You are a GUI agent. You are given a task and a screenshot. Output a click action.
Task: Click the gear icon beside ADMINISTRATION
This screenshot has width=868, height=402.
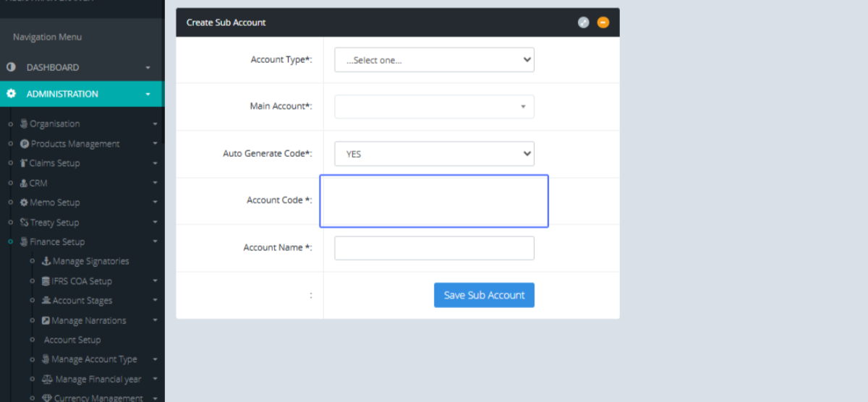[x=11, y=94]
